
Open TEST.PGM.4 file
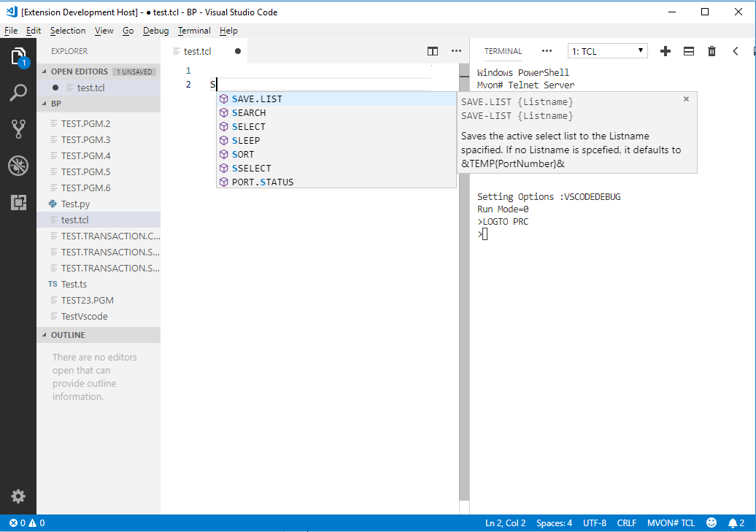tap(99, 155)
